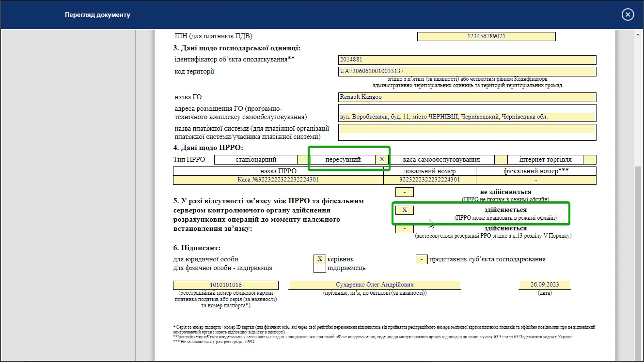Check the стаціонарний ПРРО type box
644x362 pixels.
[304, 160]
